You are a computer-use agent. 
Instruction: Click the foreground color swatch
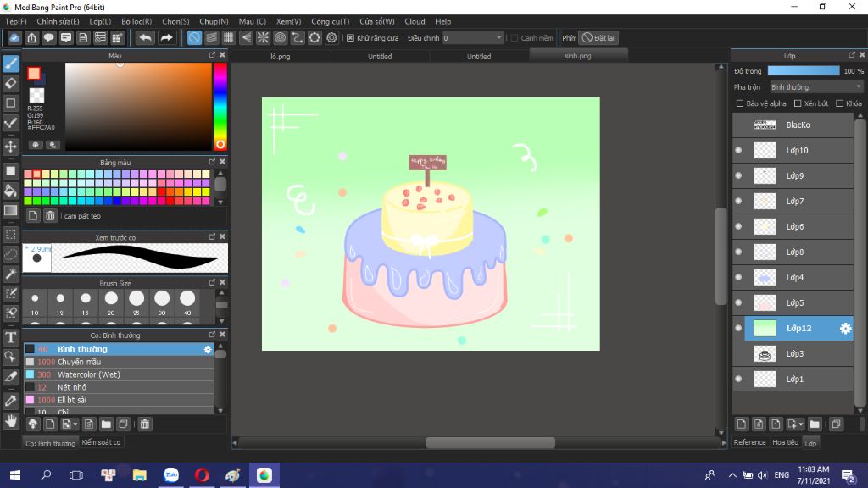pyautogui.click(x=34, y=73)
